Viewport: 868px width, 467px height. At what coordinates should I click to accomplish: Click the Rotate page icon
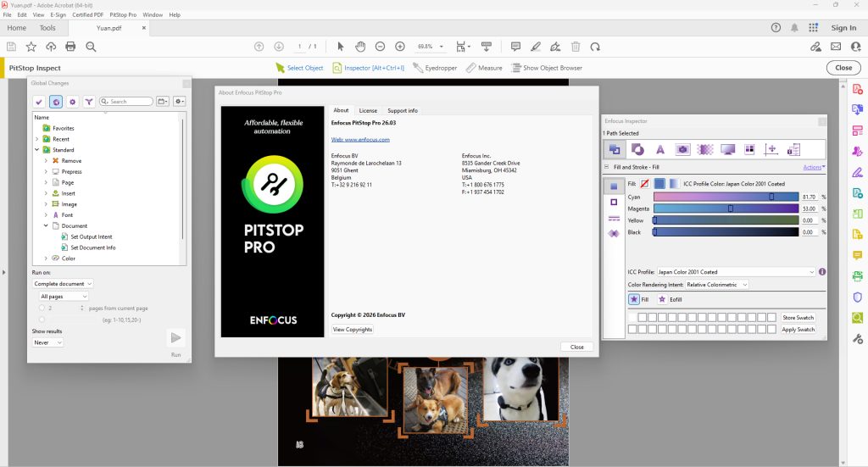coord(595,47)
